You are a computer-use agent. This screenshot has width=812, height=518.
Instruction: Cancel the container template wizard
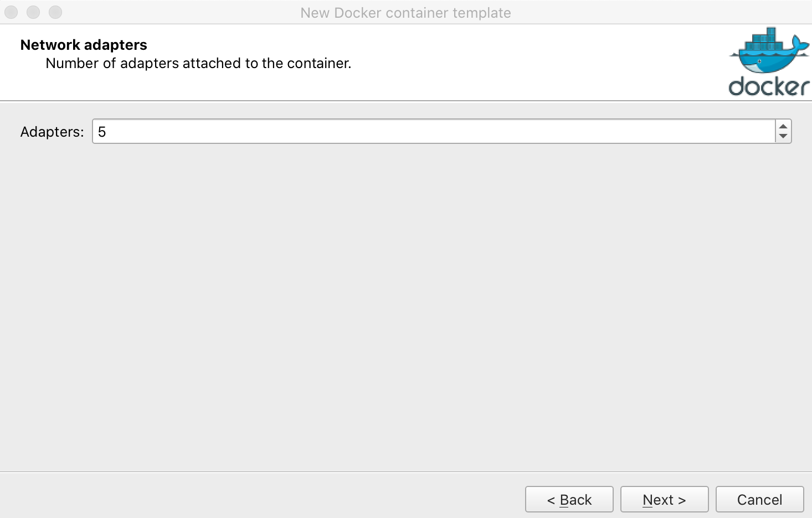[x=759, y=499]
